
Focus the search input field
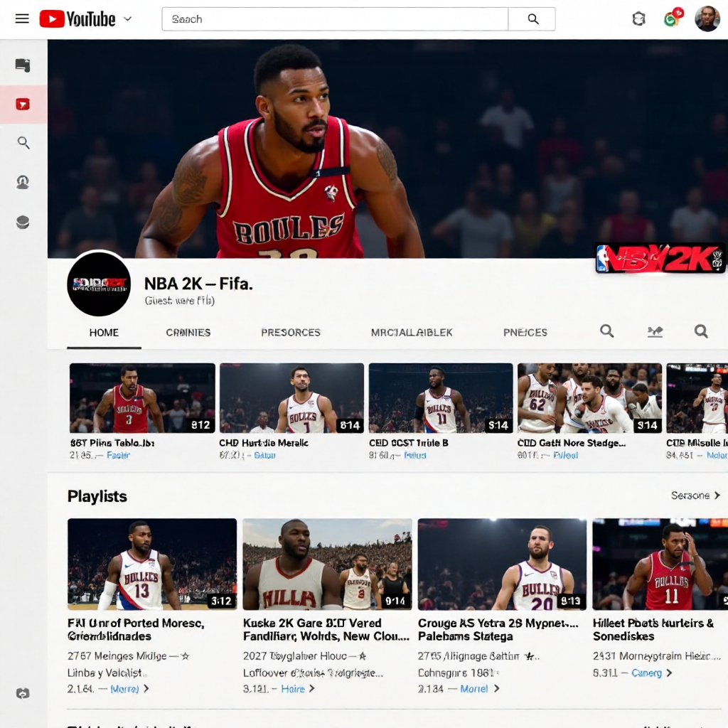point(335,19)
